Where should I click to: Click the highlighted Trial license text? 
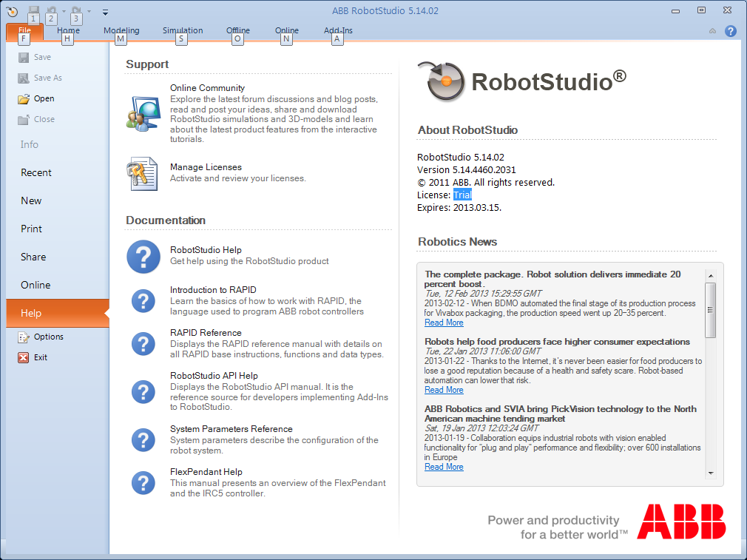click(x=462, y=195)
